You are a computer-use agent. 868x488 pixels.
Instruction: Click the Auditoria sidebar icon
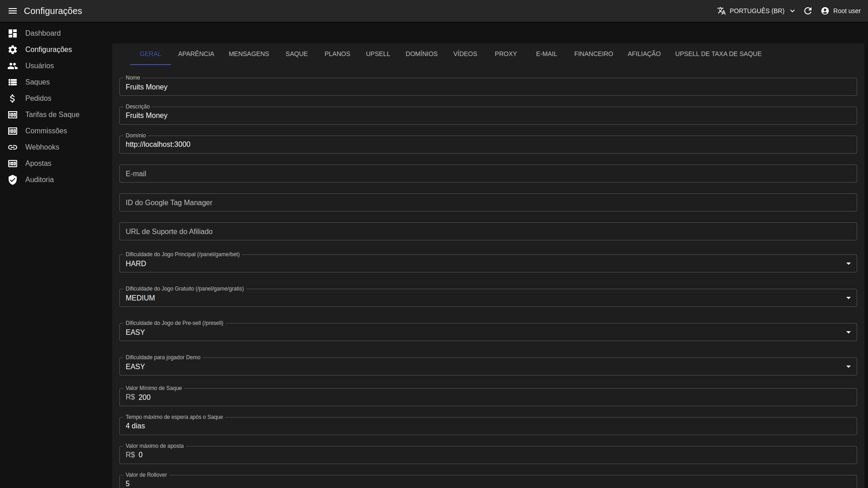13,180
